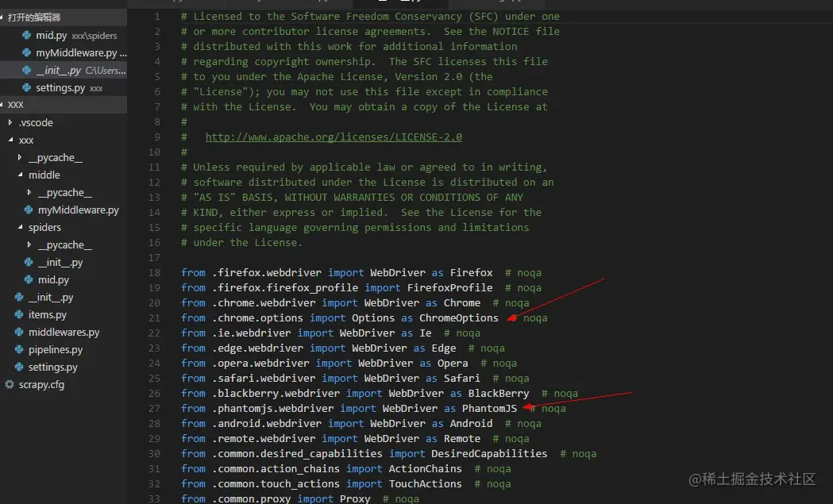
Task: Click Python icon of pipelines.py
Action: pyautogui.click(x=19, y=349)
